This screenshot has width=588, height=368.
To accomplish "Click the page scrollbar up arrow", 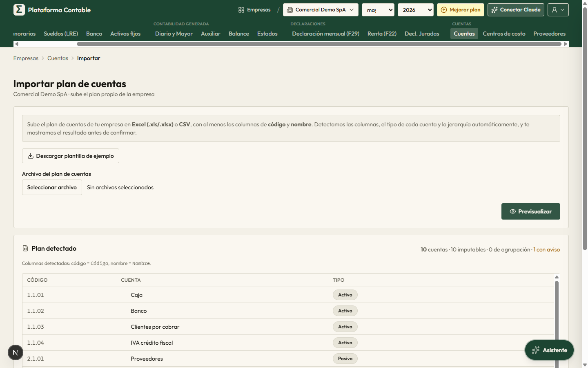I will pos(585,3).
